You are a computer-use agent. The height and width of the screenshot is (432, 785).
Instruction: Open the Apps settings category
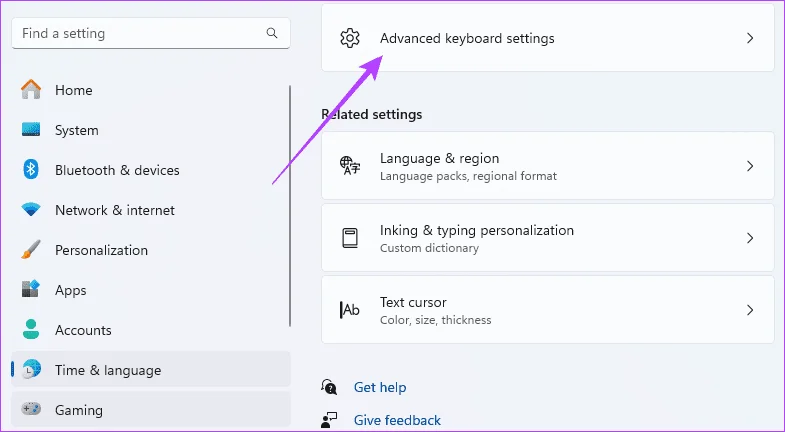[x=150, y=290]
